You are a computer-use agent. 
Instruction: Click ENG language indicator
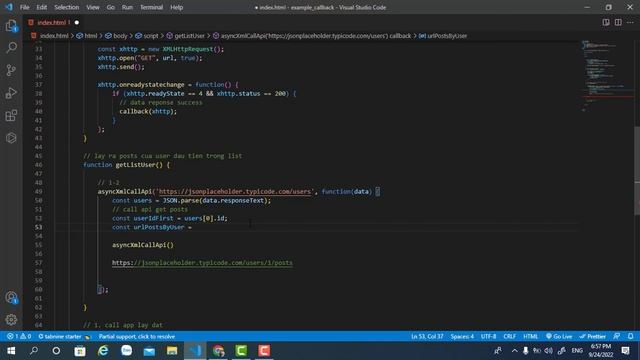[577, 351]
